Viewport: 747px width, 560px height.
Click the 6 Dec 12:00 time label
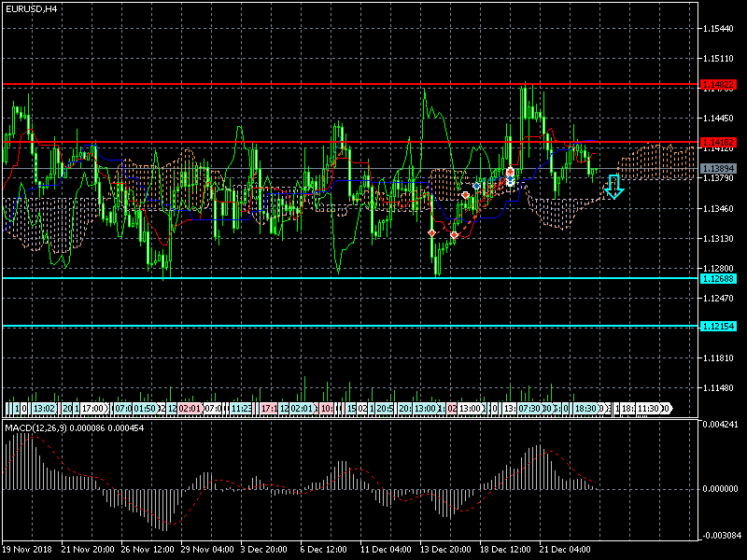tap(322, 549)
